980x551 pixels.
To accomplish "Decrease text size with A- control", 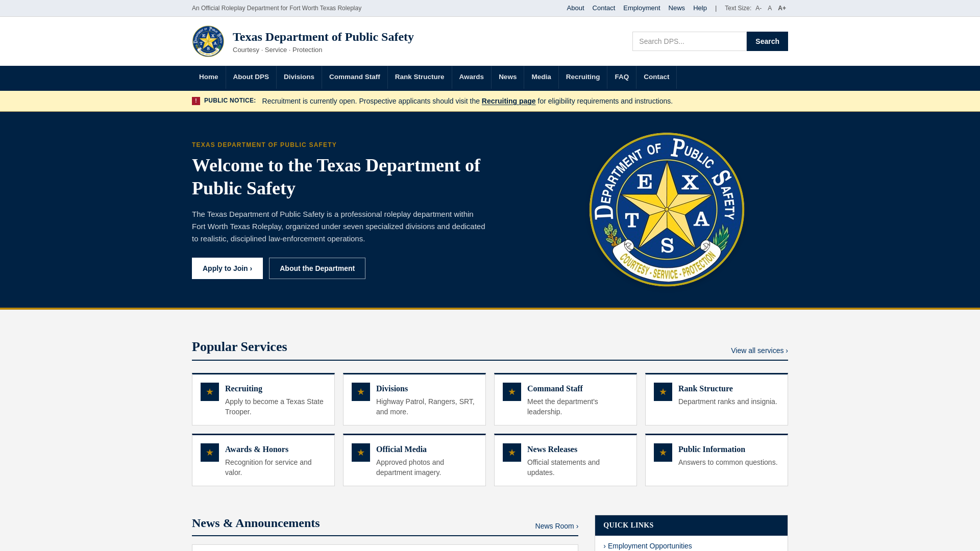I will coord(758,8).
